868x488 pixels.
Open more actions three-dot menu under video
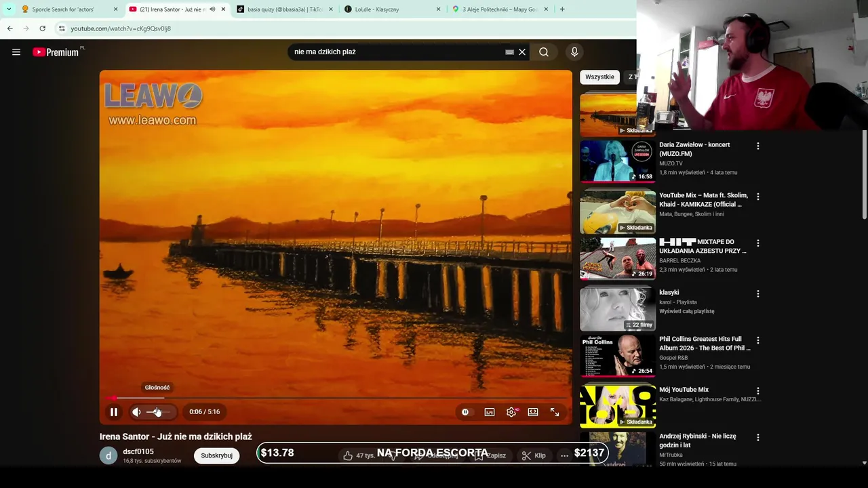pyautogui.click(x=564, y=455)
